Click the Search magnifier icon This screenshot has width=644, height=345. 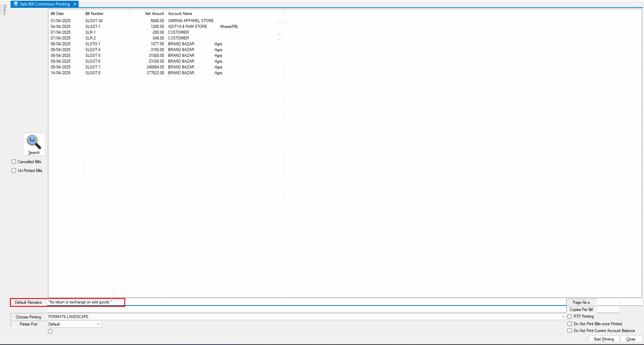click(34, 142)
